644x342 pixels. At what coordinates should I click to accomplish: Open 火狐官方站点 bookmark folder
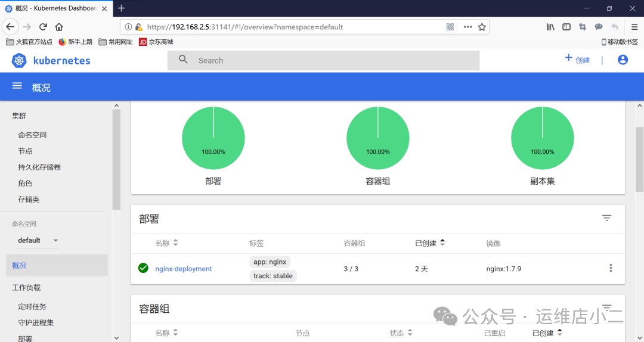click(29, 42)
